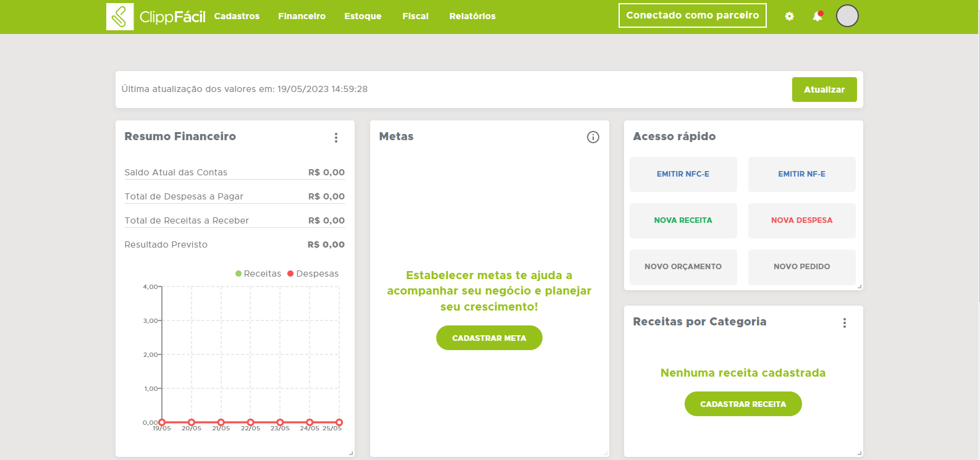Expand the Estoque menu

tap(363, 16)
